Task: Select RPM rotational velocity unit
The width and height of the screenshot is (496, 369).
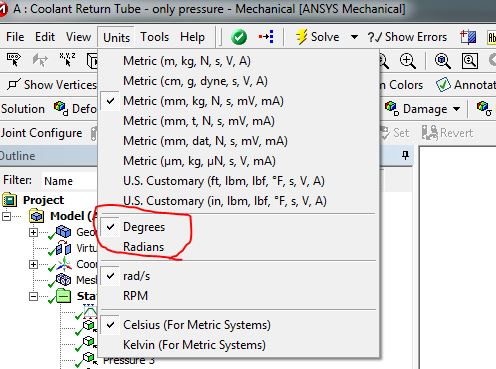Action: click(x=238, y=296)
